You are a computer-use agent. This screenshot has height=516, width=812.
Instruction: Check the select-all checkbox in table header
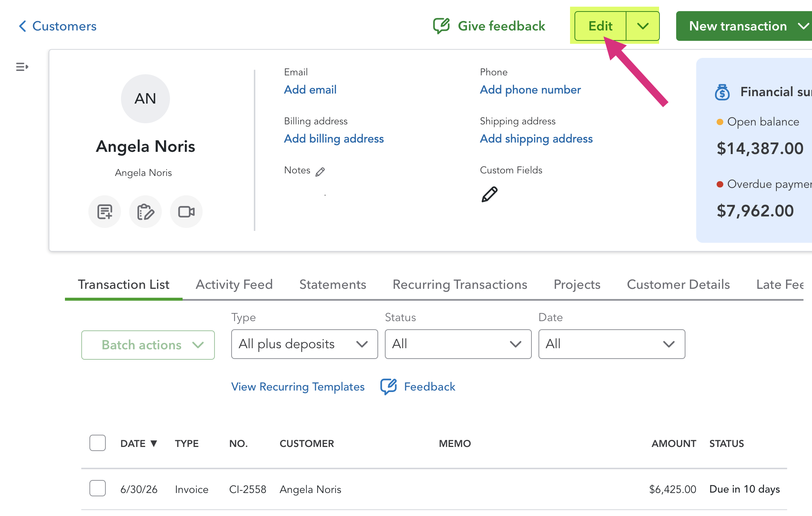pos(98,443)
